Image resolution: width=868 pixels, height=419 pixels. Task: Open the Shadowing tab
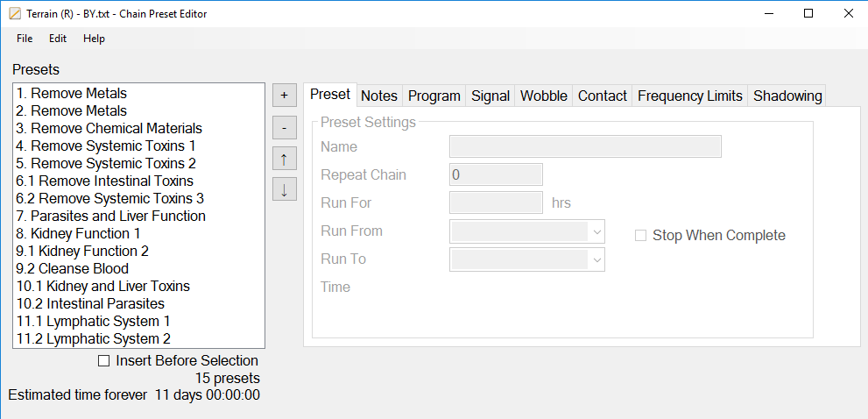(x=787, y=96)
